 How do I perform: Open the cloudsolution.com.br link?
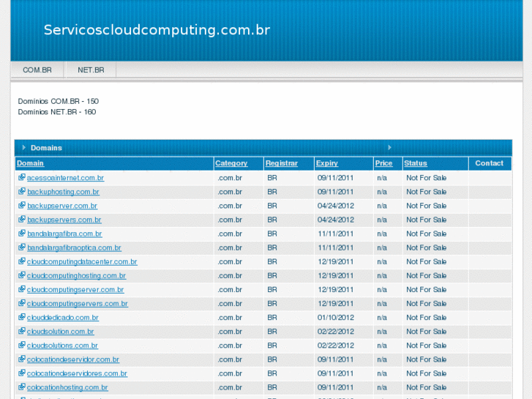click(x=61, y=332)
